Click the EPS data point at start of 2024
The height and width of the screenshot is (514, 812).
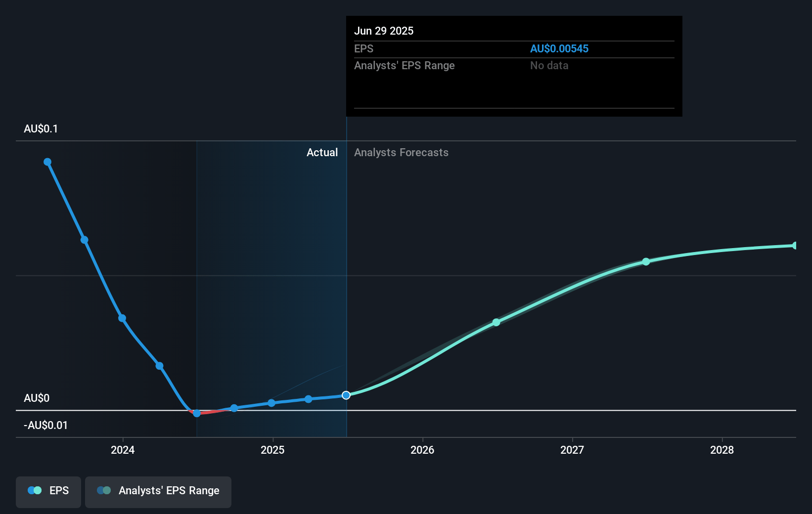coord(122,318)
